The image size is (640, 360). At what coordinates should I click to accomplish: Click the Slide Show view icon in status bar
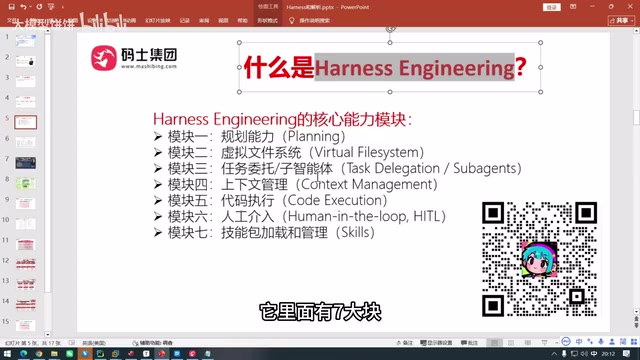[544, 343]
